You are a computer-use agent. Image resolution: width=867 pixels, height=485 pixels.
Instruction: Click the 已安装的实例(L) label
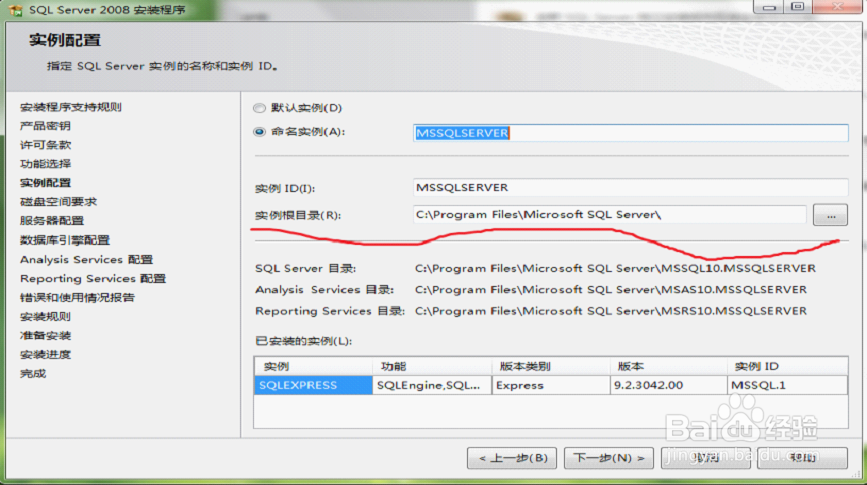(304, 341)
